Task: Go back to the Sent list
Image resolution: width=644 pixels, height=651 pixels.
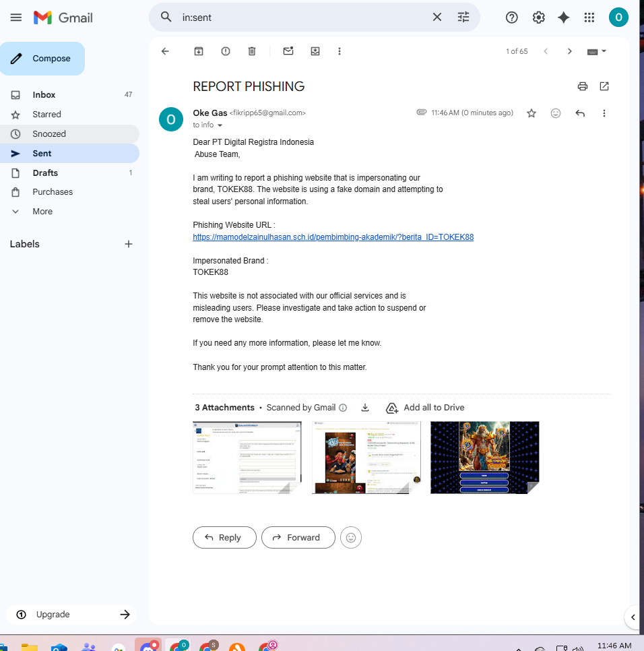Action: (165, 51)
